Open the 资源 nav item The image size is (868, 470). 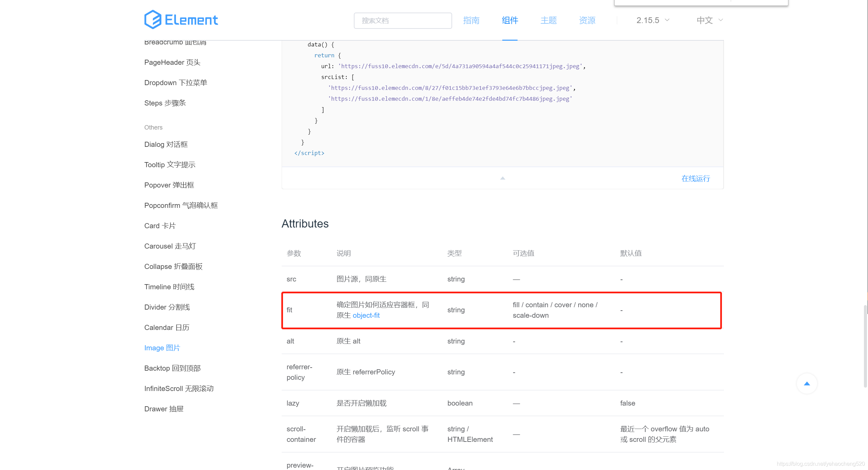587,20
